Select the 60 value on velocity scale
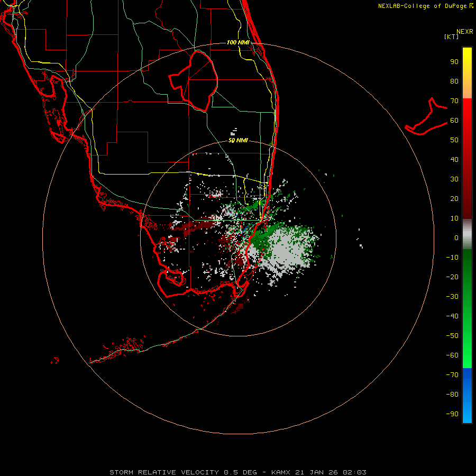Viewport: 476px width, 476px height. (454, 120)
